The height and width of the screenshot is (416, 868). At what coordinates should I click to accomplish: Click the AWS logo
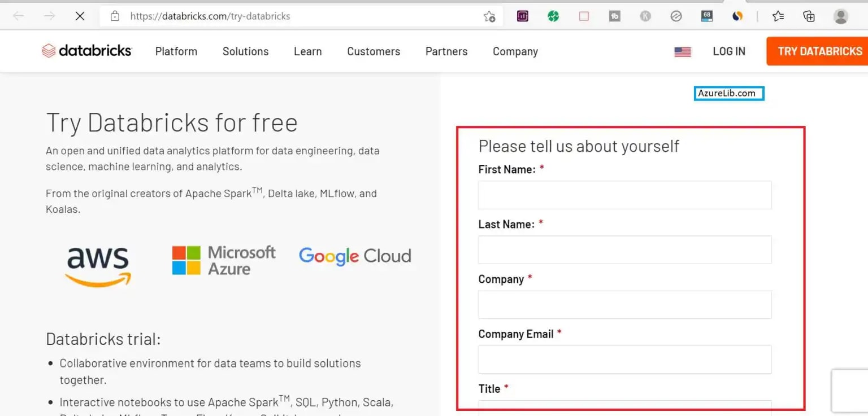click(x=98, y=266)
